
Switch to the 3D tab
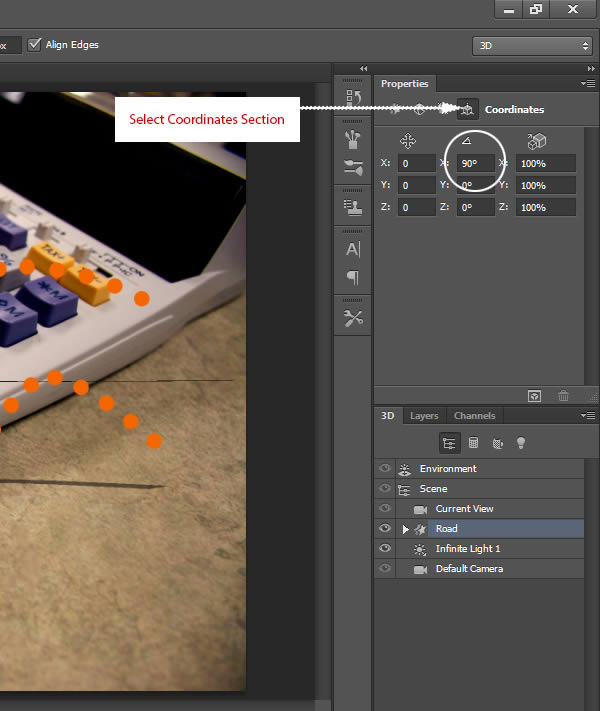(387, 416)
